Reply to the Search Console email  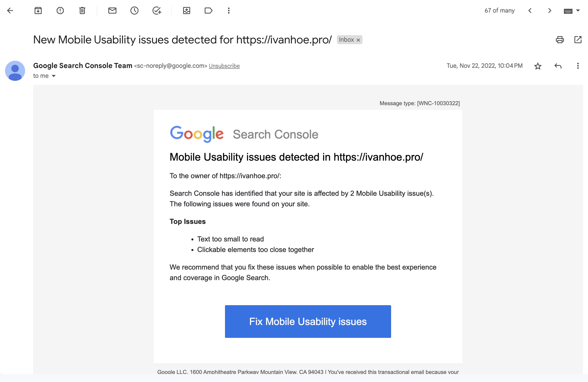point(558,66)
